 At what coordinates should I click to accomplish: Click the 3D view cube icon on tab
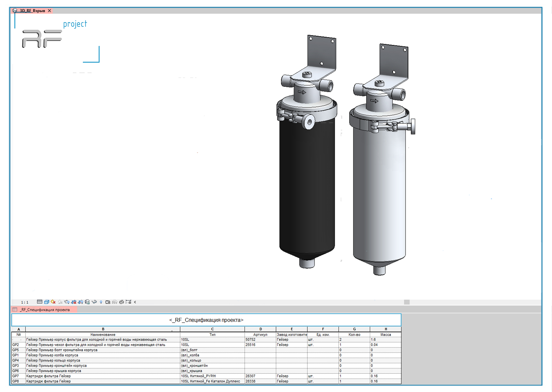point(15,11)
